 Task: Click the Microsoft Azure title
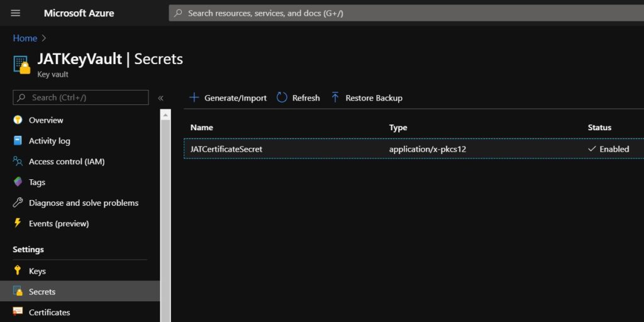79,13
